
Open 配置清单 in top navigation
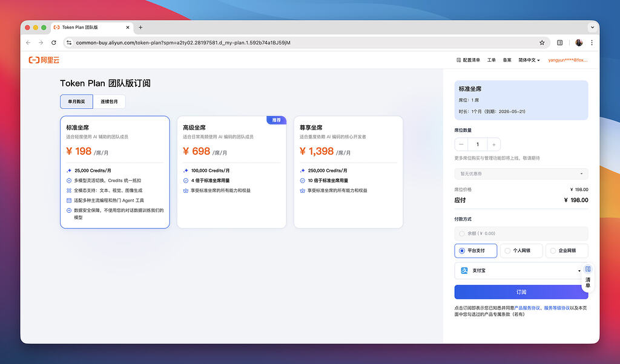coord(468,60)
